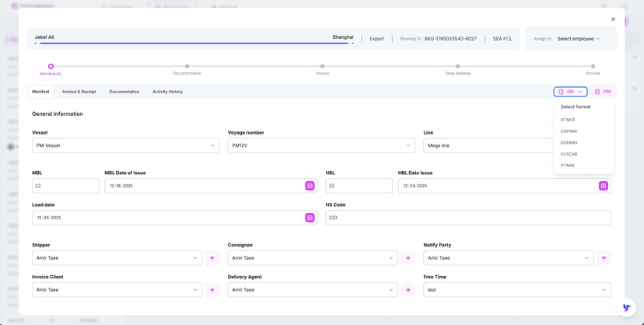Viewport: 644px width, 325px height.
Task: Toggle the EDI format dropdown button
Action: (x=570, y=92)
